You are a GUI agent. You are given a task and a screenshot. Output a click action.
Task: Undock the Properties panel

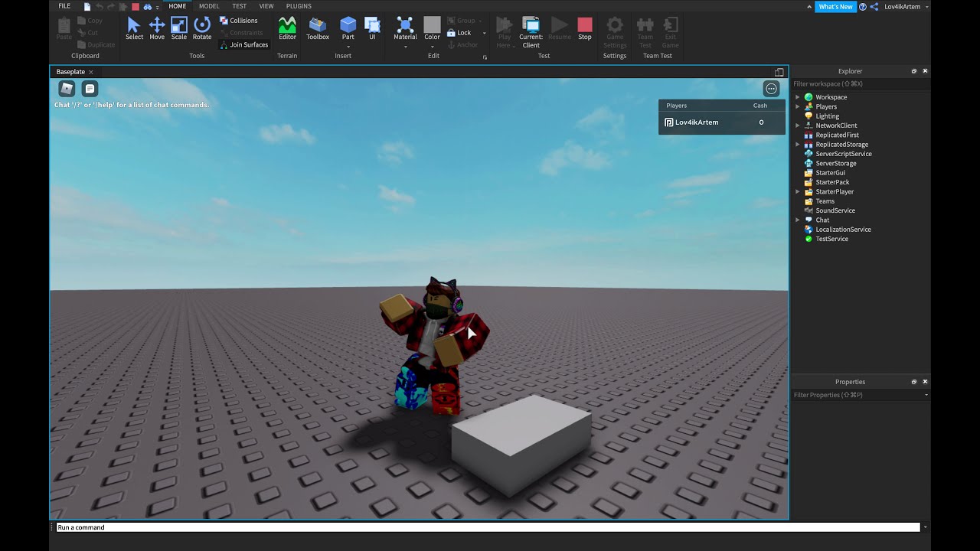913,382
